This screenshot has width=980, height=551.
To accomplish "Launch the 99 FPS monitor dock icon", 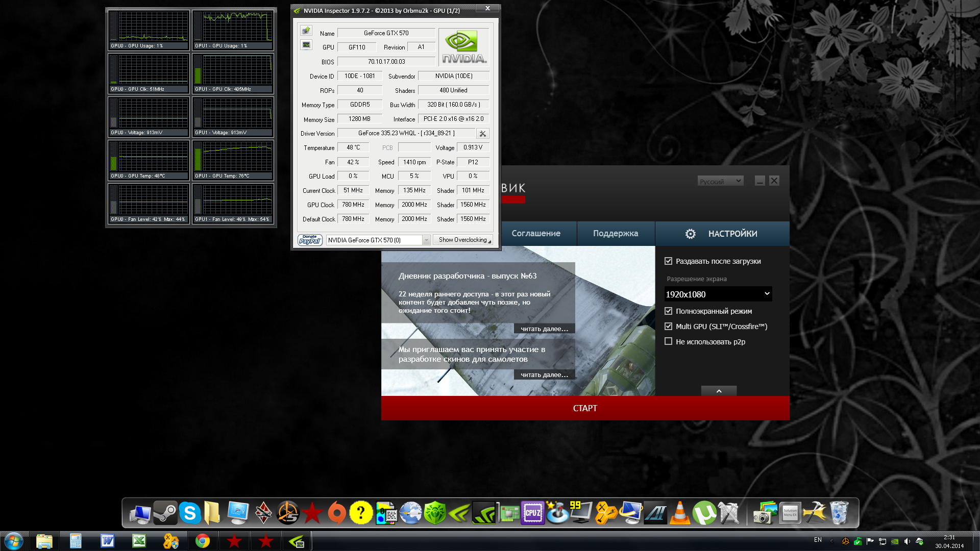I will point(581,513).
